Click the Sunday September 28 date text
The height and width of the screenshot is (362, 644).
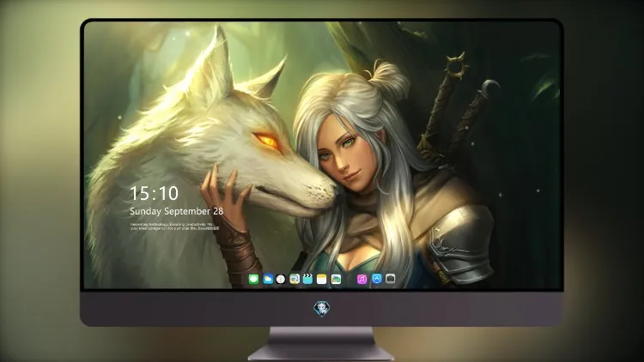[x=177, y=211]
